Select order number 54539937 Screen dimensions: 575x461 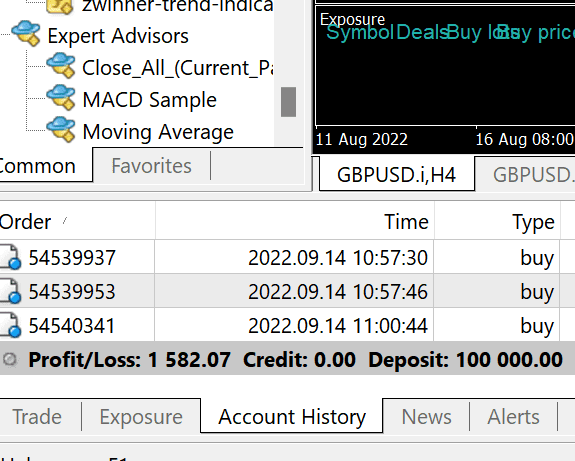(72, 257)
